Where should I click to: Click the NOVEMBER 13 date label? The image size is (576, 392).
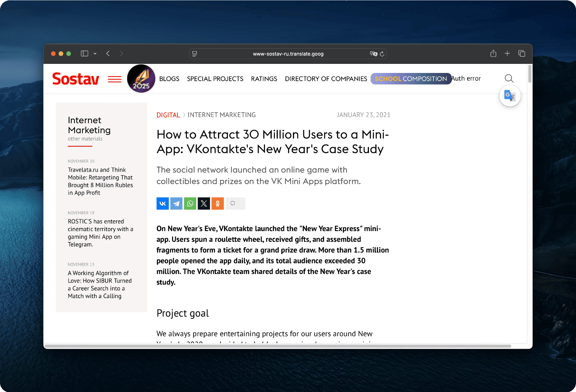(x=81, y=265)
